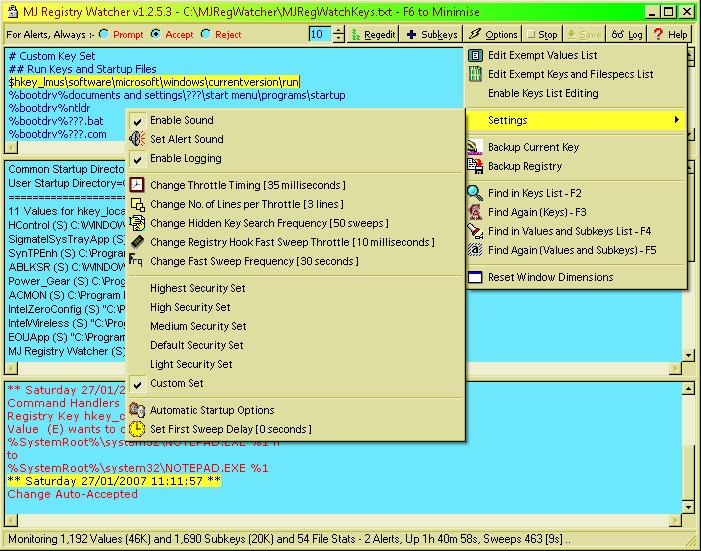Click the Find Again (Values and Subkeys) icon
The image size is (701, 551).
pos(475,250)
